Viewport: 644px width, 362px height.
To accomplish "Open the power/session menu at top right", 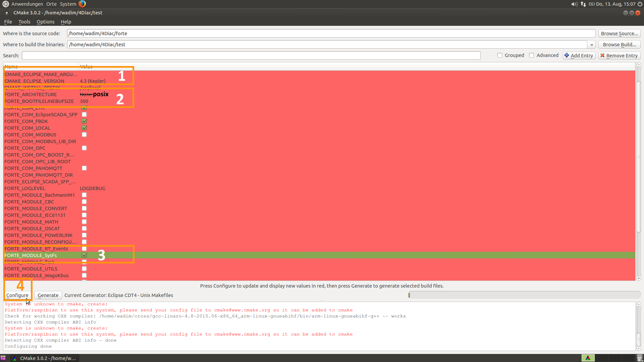I will point(640,4).
